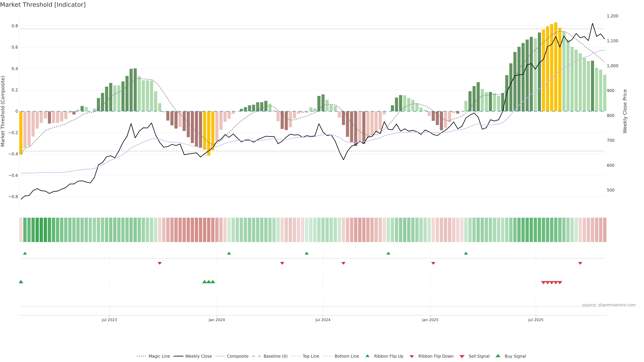
Task: Click ribbon flip up marker after Jan 2024
Action: tap(229, 253)
